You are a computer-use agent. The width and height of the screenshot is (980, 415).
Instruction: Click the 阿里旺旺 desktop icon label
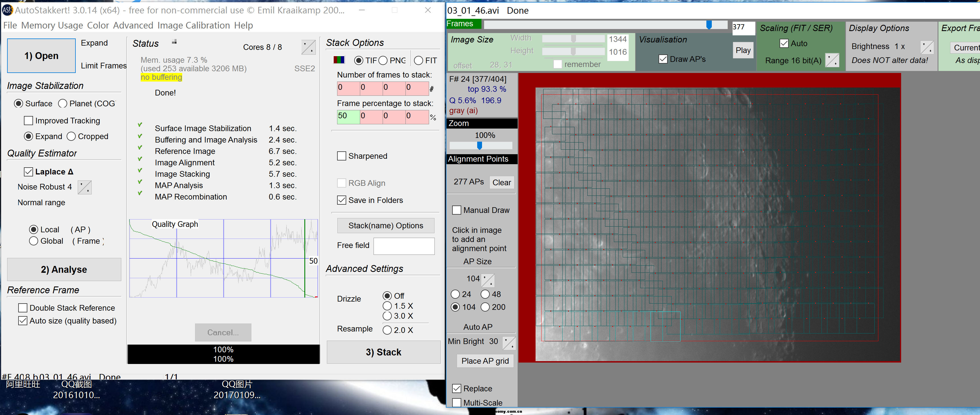[x=23, y=384]
